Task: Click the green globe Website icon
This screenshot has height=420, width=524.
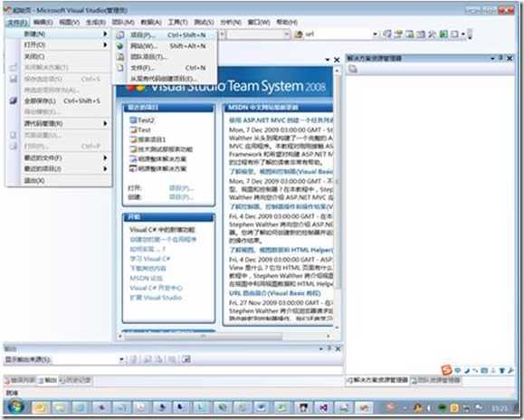Action: click(x=120, y=46)
